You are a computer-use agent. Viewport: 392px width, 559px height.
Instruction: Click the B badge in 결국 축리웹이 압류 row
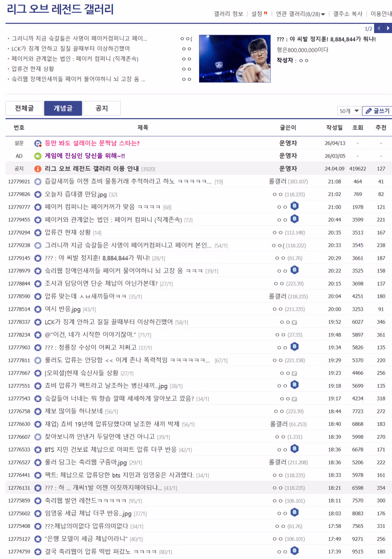pyautogui.click(x=295, y=551)
